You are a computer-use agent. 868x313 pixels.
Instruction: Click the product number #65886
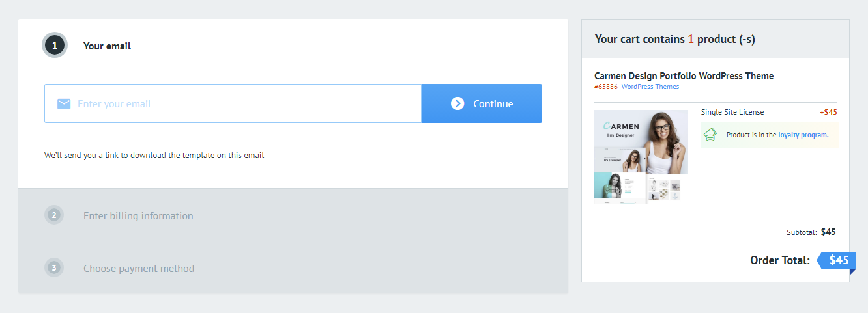[605, 87]
